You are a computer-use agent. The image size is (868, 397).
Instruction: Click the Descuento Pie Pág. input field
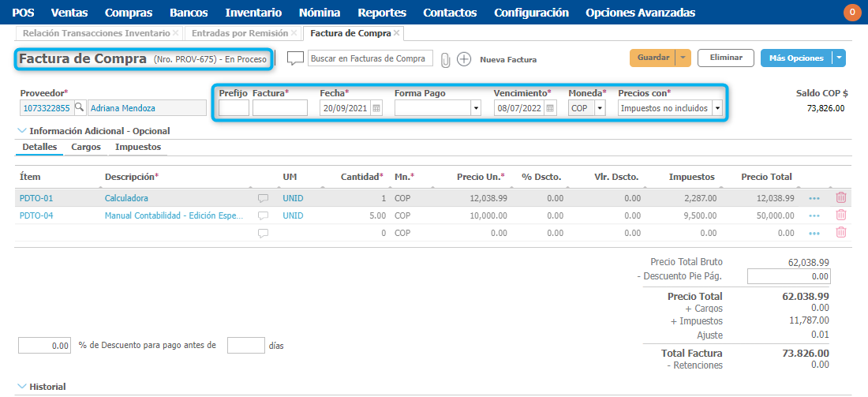pyautogui.click(x=788, y=276)
